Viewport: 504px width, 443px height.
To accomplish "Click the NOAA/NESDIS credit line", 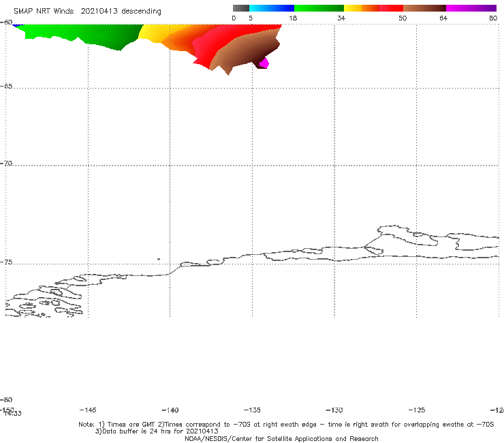I will click(281, 439).
